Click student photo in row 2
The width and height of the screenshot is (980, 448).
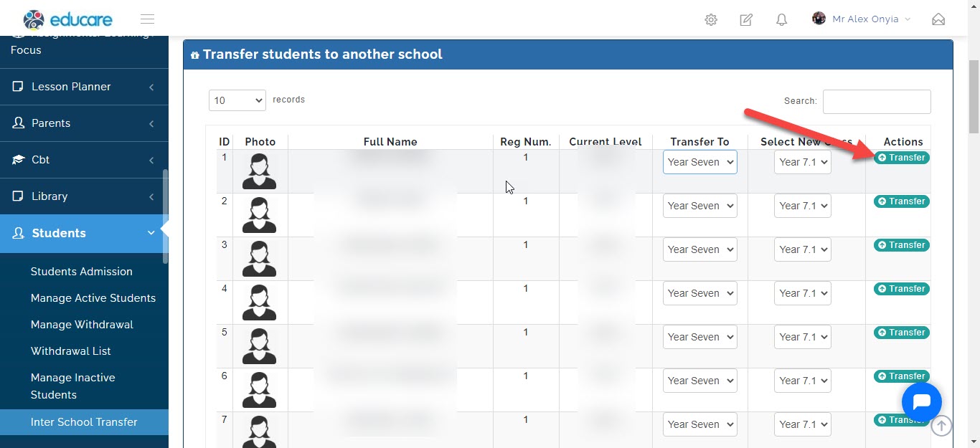click(259, 215)
